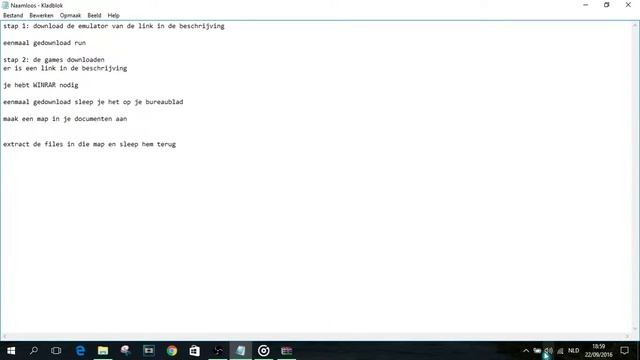Launch Microsoft Edge from the taskbar
Screen dimensions: 640x360
(x=80, y=351)
